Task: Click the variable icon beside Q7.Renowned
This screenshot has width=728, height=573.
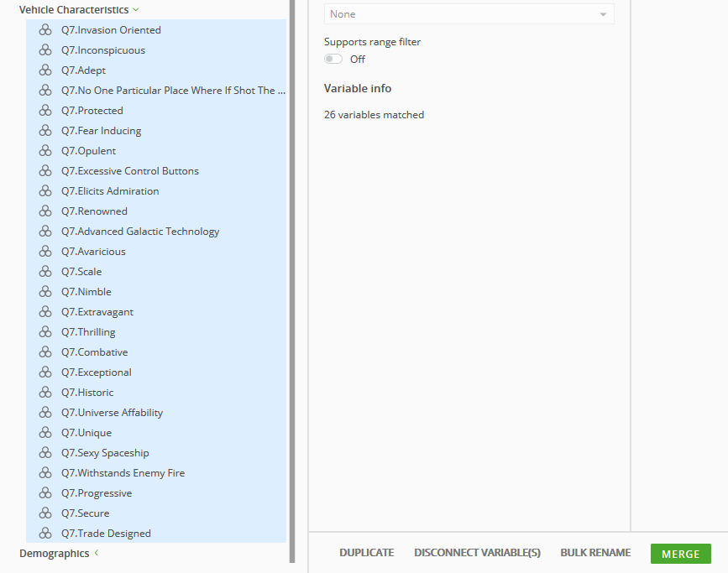Action: coord(45,211)
